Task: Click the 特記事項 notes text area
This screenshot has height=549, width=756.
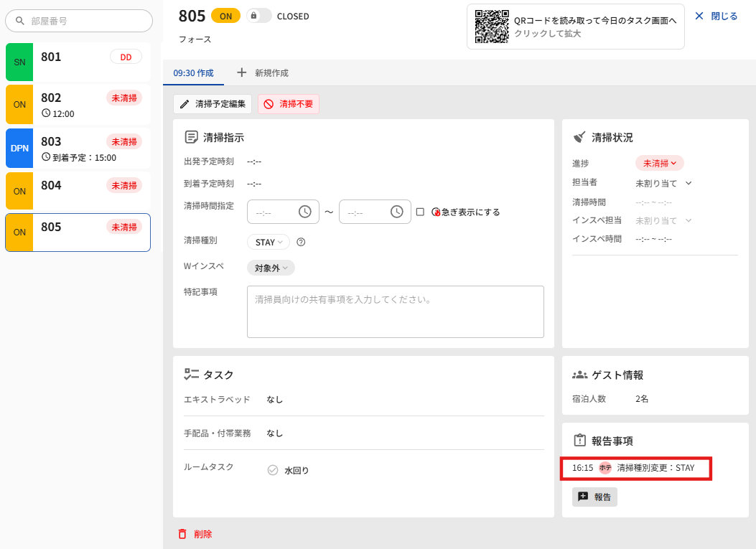Action: pos(395,311)
